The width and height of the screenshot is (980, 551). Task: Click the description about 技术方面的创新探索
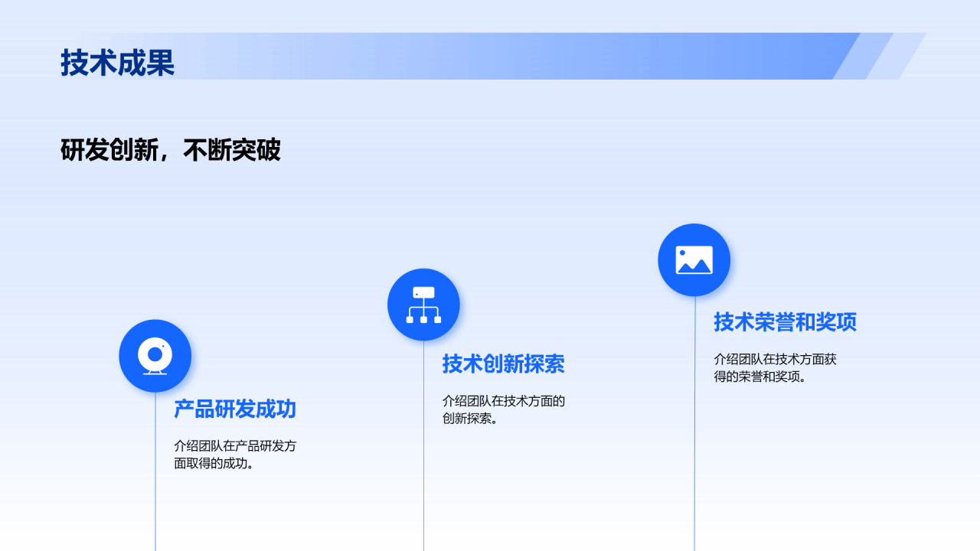coord(503,409)
